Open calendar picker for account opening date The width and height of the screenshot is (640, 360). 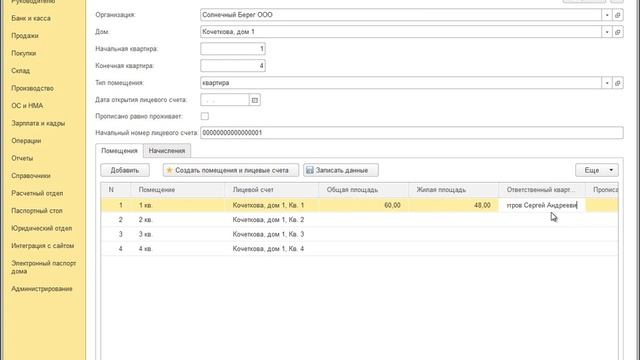point(255,100)
